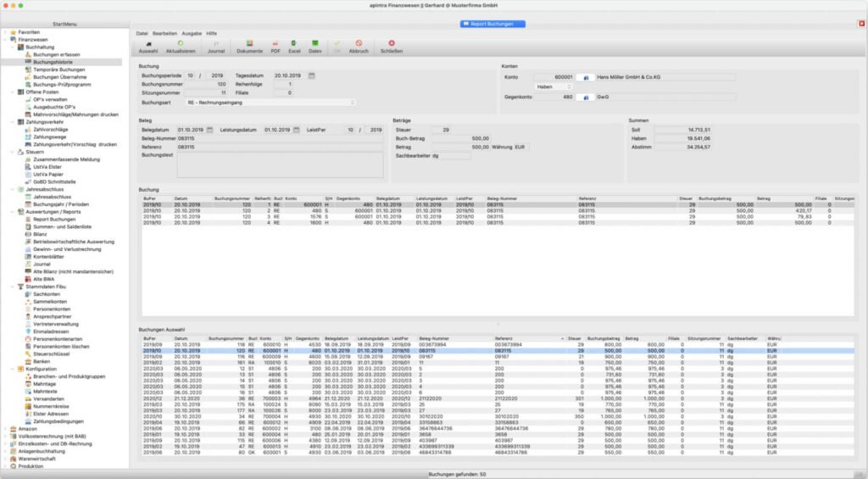Open Banken in sidebar
Viewport: 868px width, 479px height.
[x=42, y=362]
